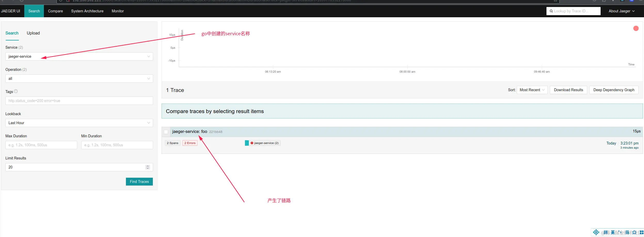Open the Monitor nav tab
Image resolution: width=644 pixels, height=237 pixels.
[x=118, y=11]
